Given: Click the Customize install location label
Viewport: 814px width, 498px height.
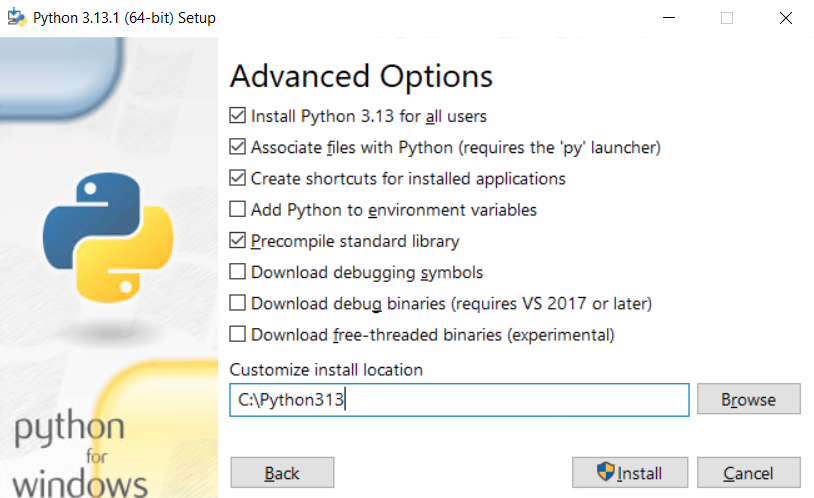Looking at the screenshot, I should tap(326, 369).
